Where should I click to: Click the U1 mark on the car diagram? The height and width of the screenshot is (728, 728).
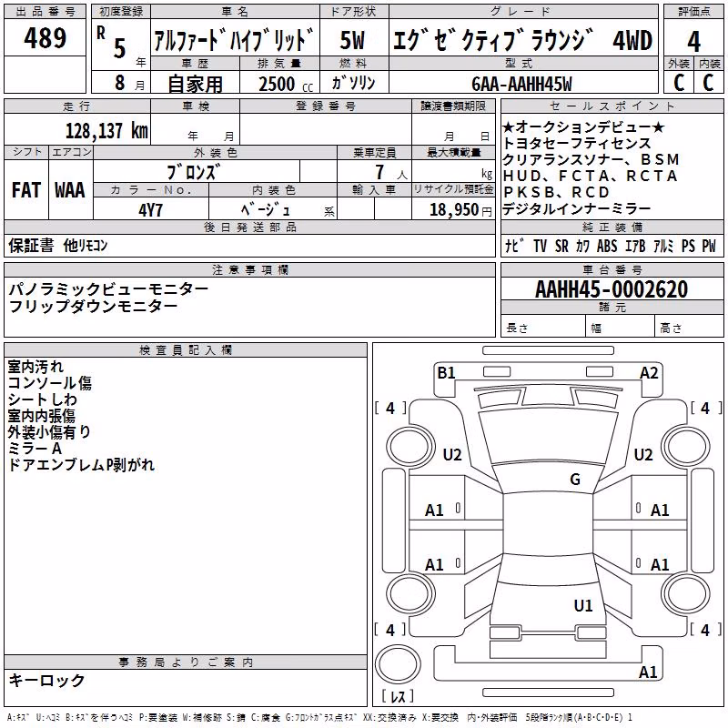(x=583, y=606)
